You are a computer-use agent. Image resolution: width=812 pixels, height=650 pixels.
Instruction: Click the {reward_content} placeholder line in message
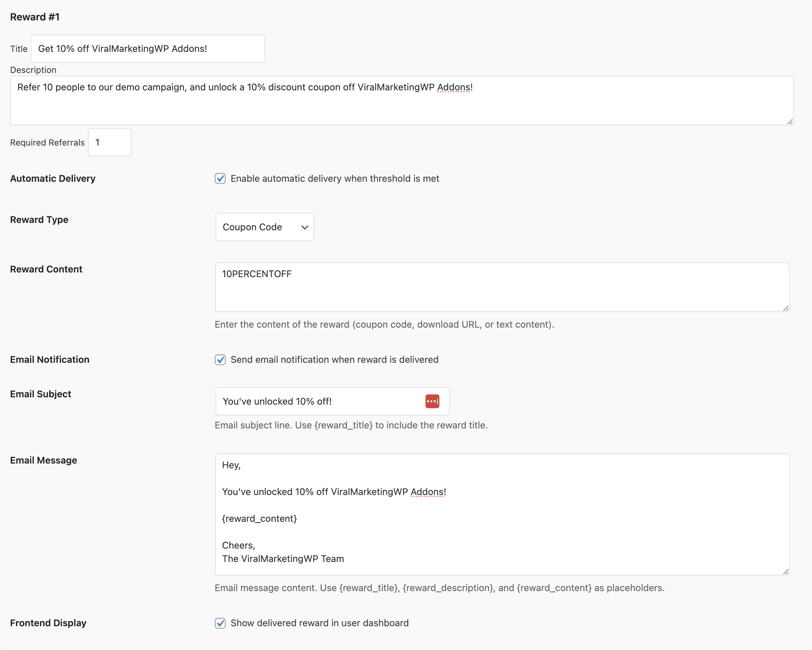259,518
